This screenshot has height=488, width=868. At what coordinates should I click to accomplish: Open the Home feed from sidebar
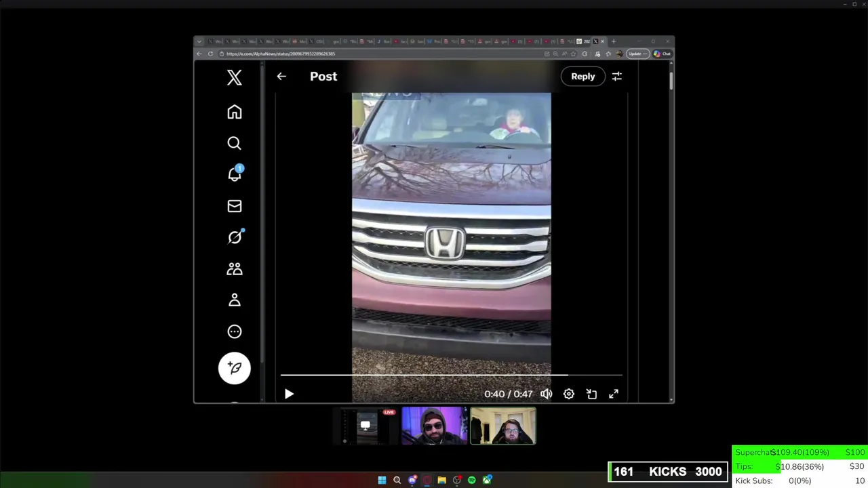tap(235, 112)
